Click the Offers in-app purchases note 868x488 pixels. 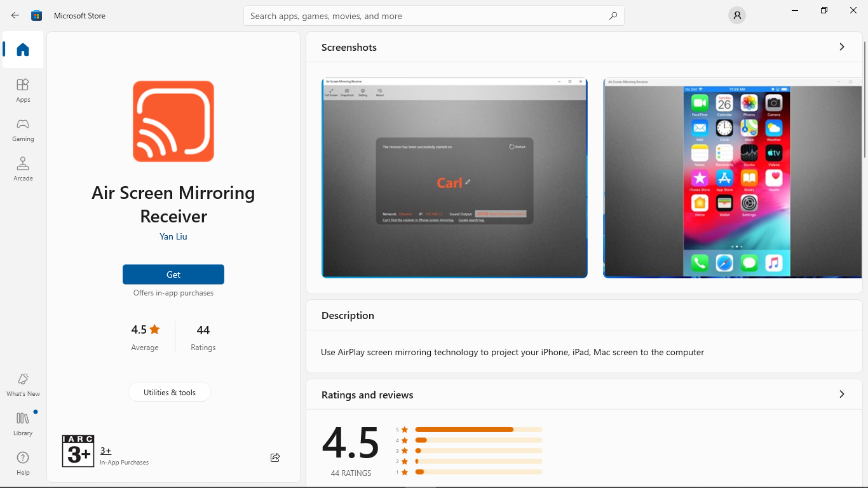173,293
